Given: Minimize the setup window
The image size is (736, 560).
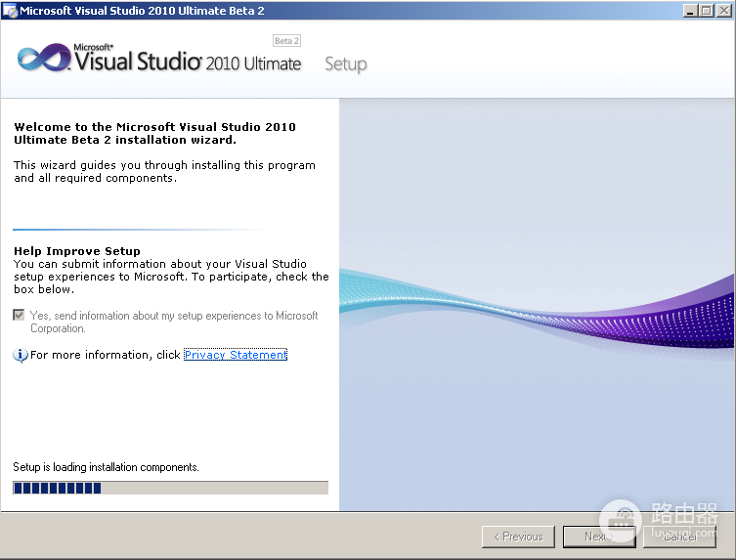Looking at the screenshot, I should pos(690,11).
